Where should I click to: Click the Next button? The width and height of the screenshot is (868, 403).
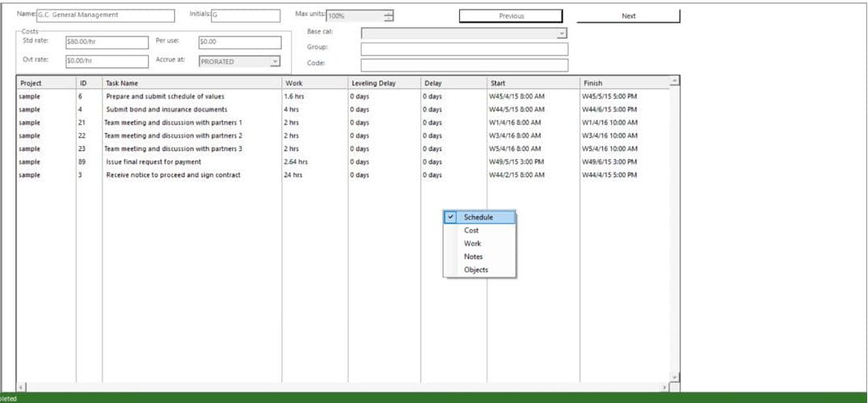628,16
